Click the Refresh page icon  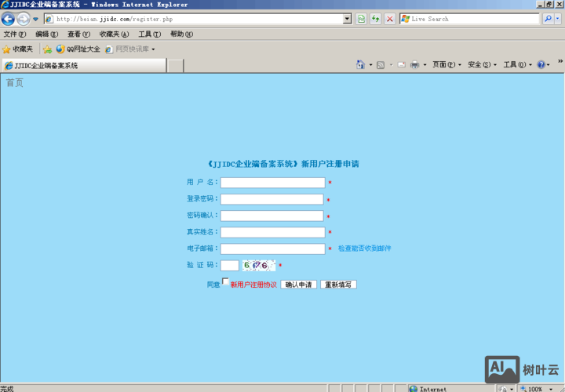[x=361, y=19]
